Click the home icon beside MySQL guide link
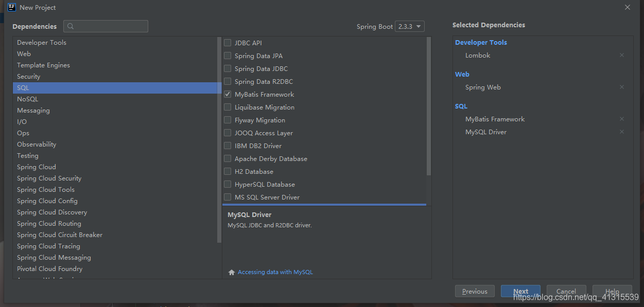The width and height of the screenshot is (644, 307). (x=232, y=273)
